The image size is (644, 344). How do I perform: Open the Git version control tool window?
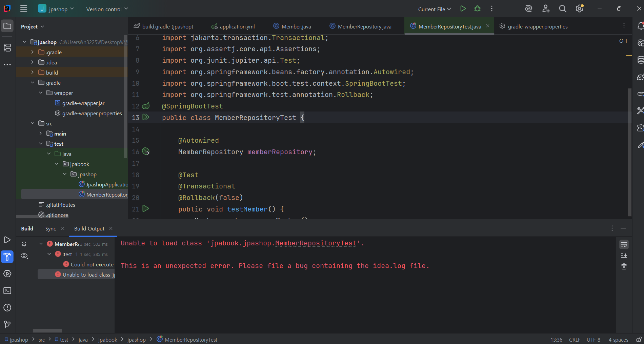(7, 324)
